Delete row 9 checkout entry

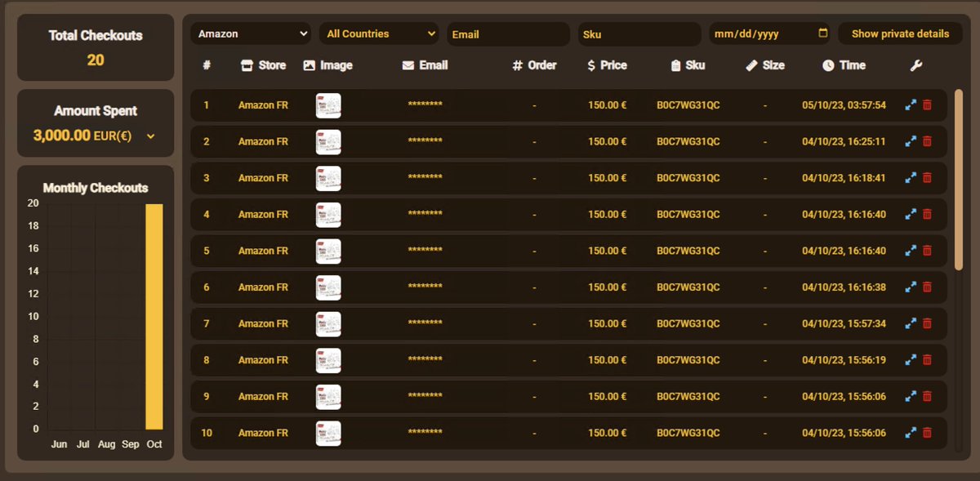[927, 396]
